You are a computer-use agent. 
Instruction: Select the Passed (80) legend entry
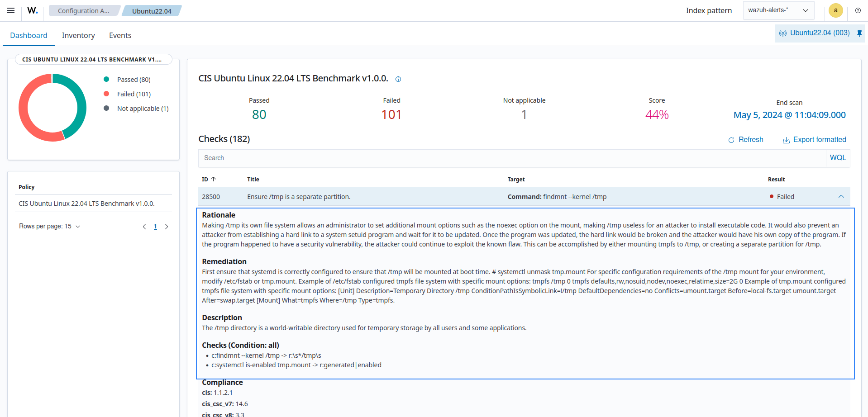[x=134, y=79]
